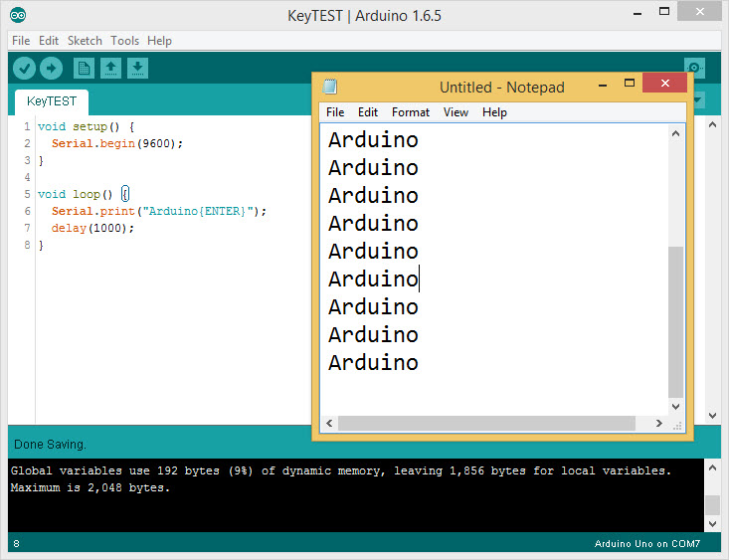This screenshot has width=729, height=560.
Task: Click Arduino console scrollbar down arrow
Action: 712,524
